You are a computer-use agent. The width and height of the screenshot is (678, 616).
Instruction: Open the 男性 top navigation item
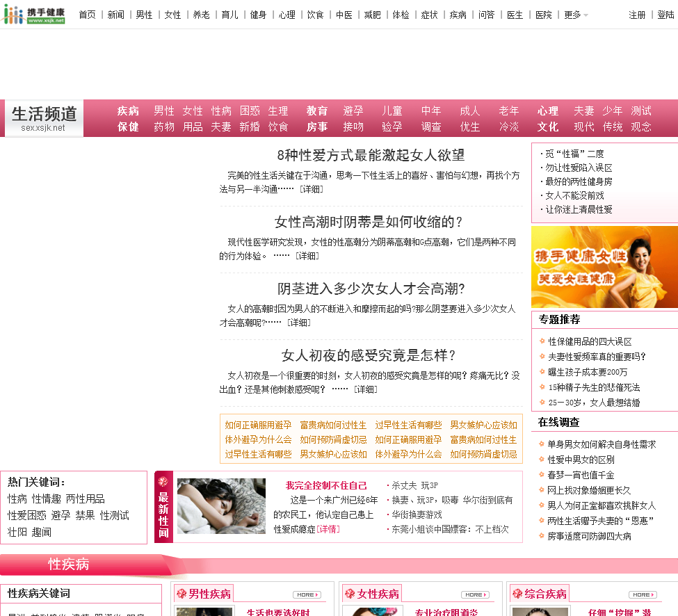point(144,15)
